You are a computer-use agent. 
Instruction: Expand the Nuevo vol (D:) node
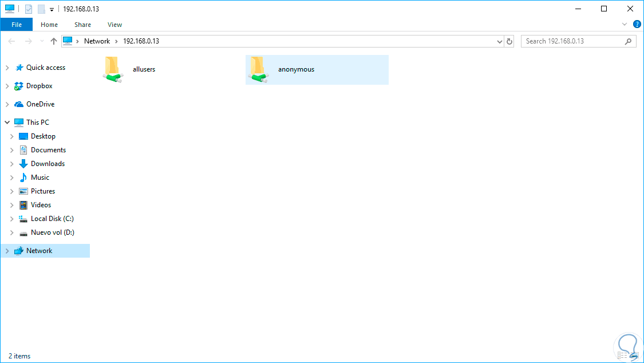pos(11,233)
